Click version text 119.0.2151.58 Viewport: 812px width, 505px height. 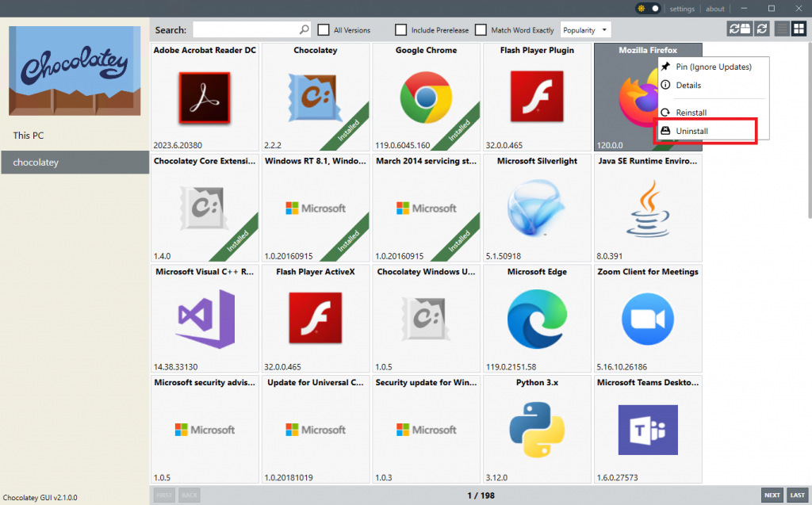[511, 367]
